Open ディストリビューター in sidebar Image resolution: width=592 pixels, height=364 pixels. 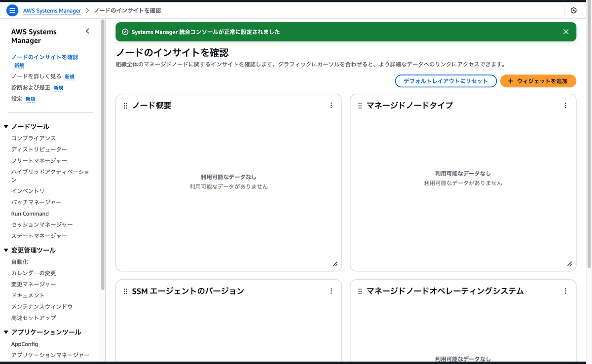tap(39, 149)
